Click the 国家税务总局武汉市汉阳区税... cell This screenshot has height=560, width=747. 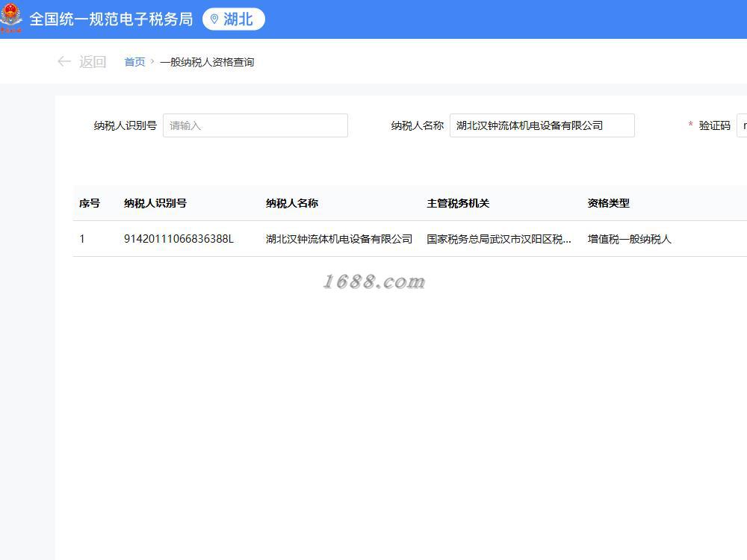pos(499,239)
